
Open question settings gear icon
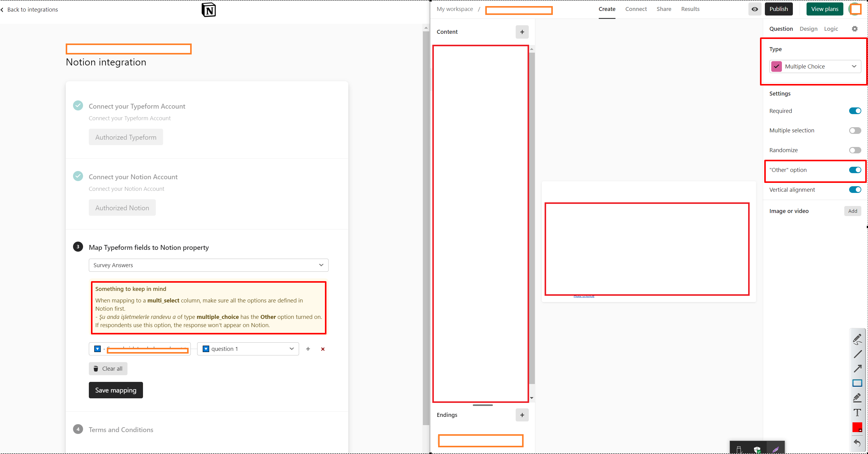pyautogui.click(x=855, y=29)
